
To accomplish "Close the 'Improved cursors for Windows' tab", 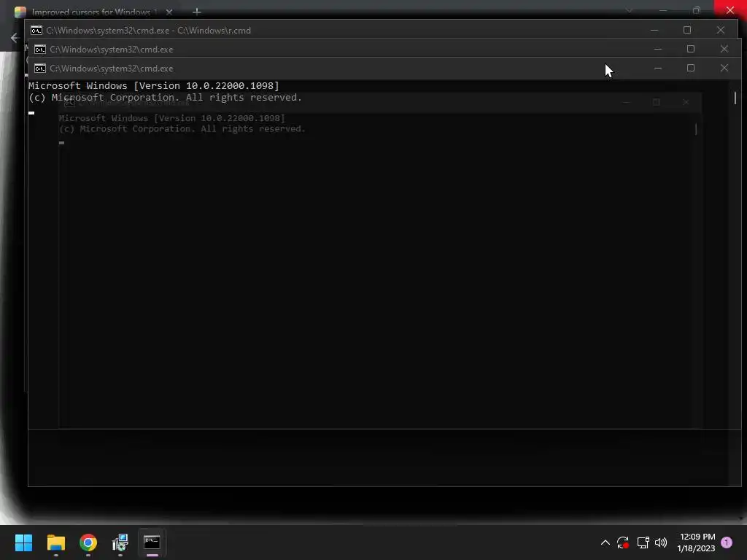I will pos(169,12).
